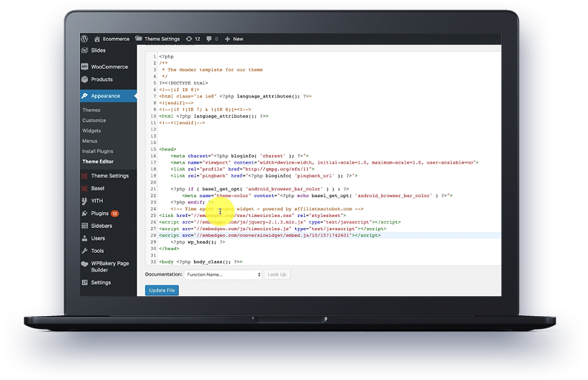Click 'jquery-2.1.3.min.js' script line 26

276,222
